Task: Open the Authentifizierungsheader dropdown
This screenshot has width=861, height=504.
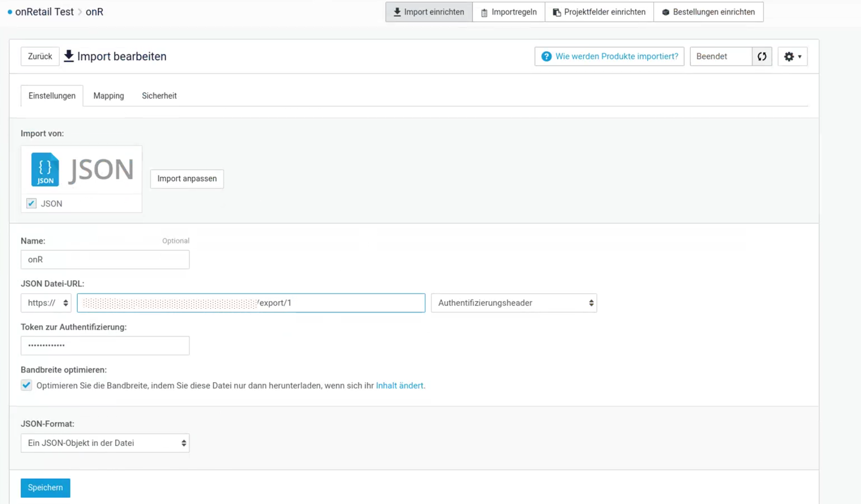Action: click(x=514, y=303)
